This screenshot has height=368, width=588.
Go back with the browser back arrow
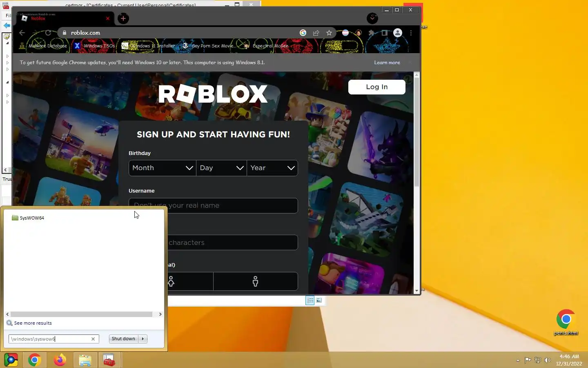tap(22, 33)
